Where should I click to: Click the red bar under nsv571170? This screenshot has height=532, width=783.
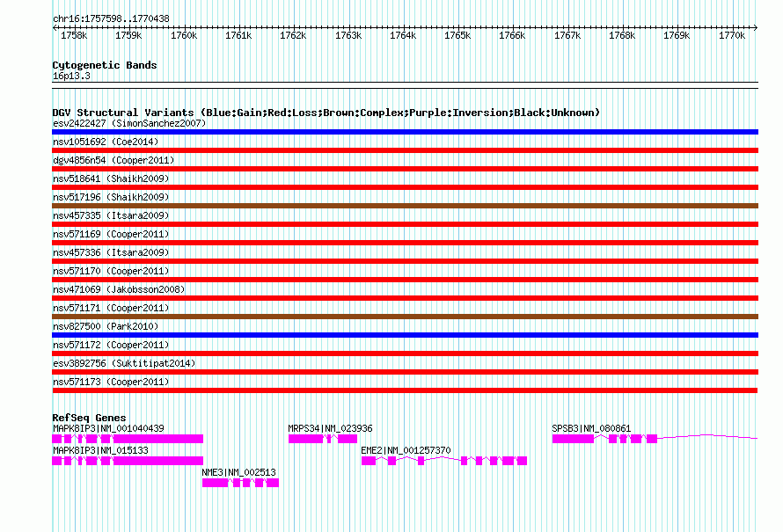[x=405, y=280]
